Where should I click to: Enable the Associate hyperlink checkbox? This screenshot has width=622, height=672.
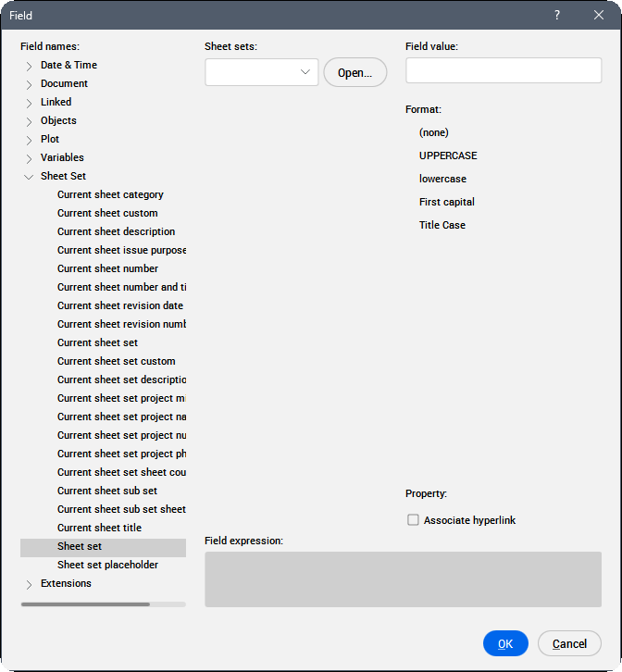pos(413,520)
